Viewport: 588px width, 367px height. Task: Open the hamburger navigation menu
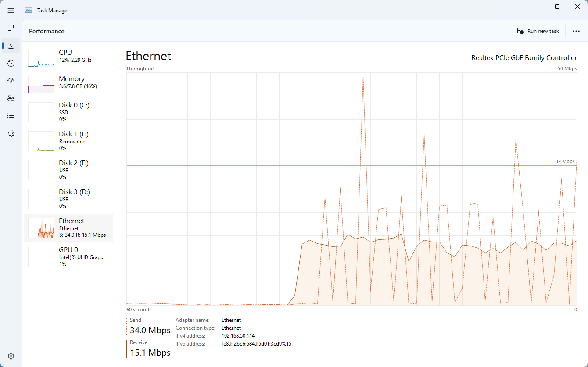[11, 11]
